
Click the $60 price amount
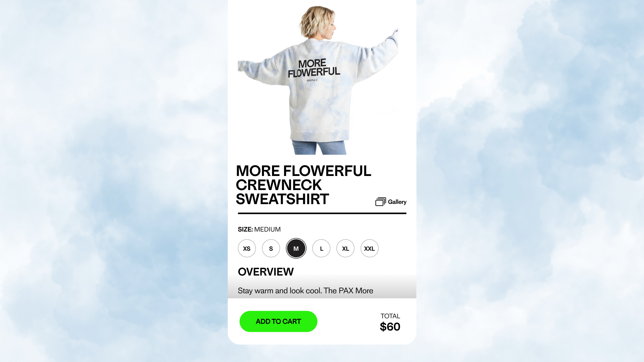tap(390, 327)
